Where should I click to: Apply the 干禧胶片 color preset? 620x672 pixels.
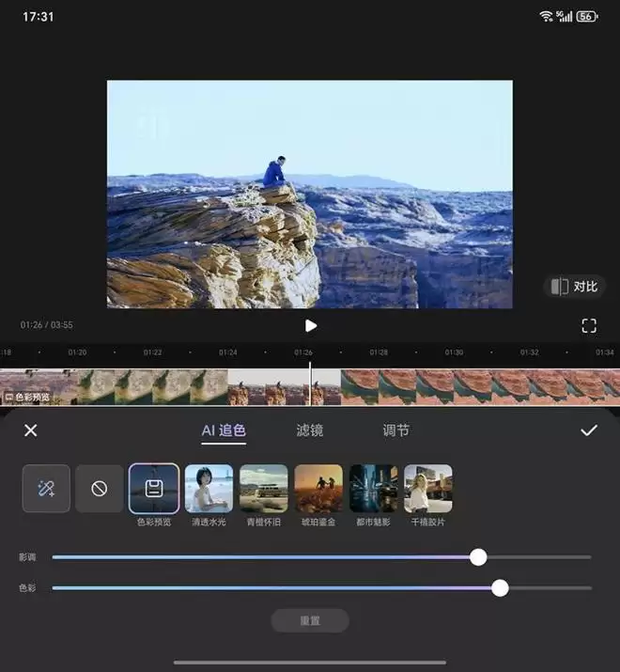[x=428, y=489]
